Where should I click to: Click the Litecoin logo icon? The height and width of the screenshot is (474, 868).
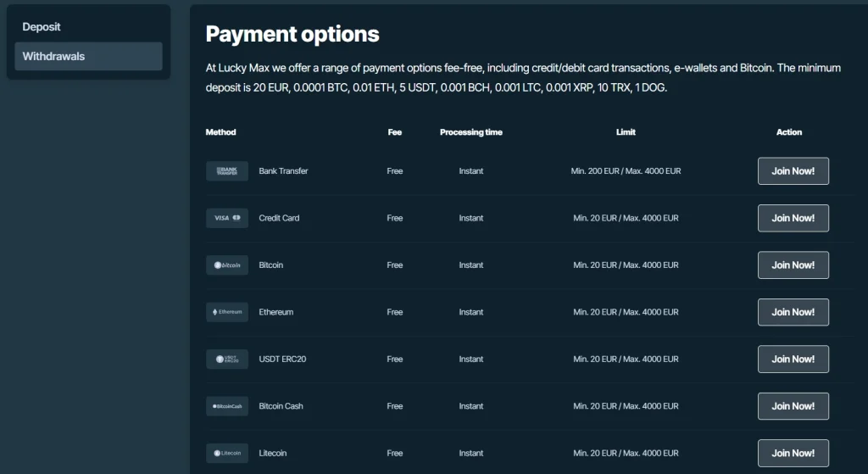(x=227, y=454)
